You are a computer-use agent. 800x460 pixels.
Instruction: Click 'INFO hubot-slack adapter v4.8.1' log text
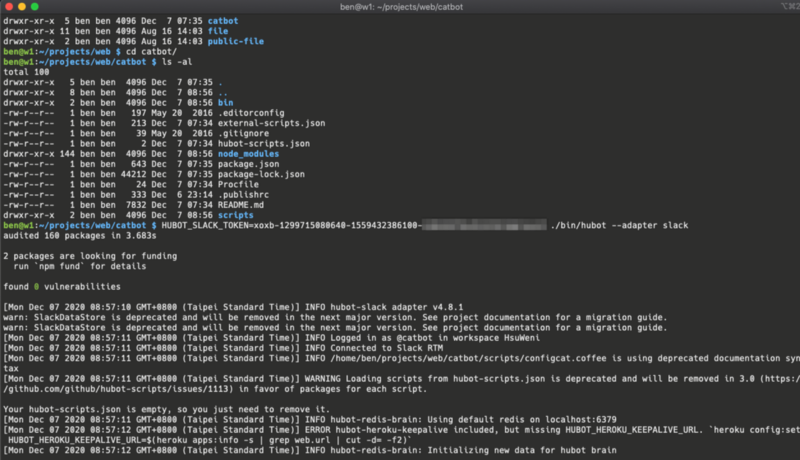(384, 306)
